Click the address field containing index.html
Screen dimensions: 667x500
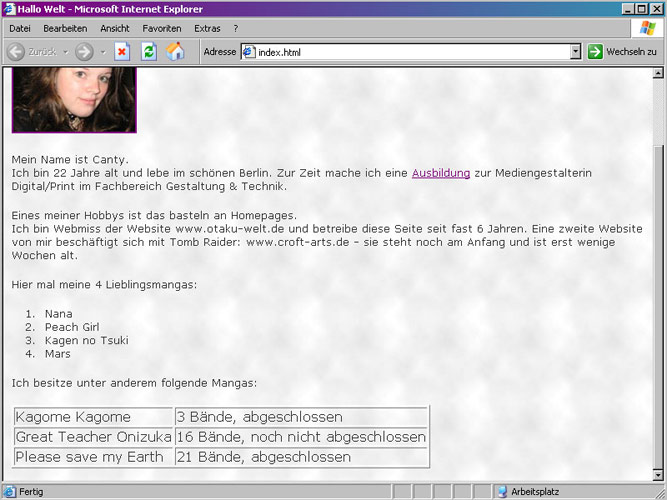click(411, 52)
